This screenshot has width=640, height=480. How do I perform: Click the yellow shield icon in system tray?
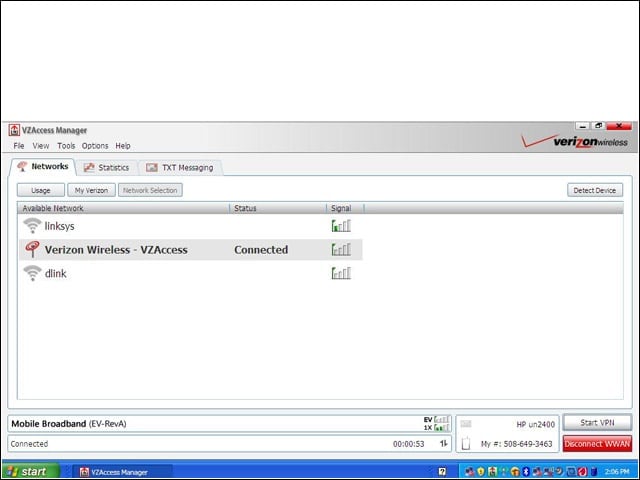481,471
